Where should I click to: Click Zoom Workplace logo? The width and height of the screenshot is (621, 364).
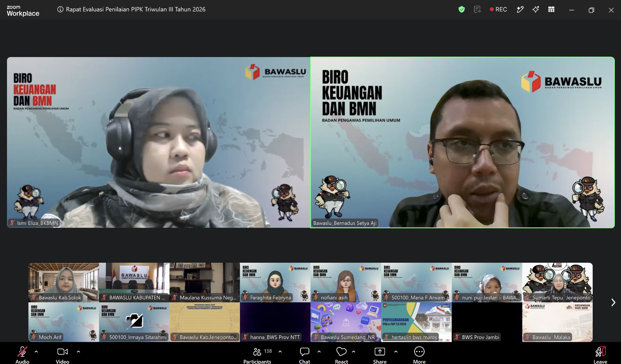23,10
